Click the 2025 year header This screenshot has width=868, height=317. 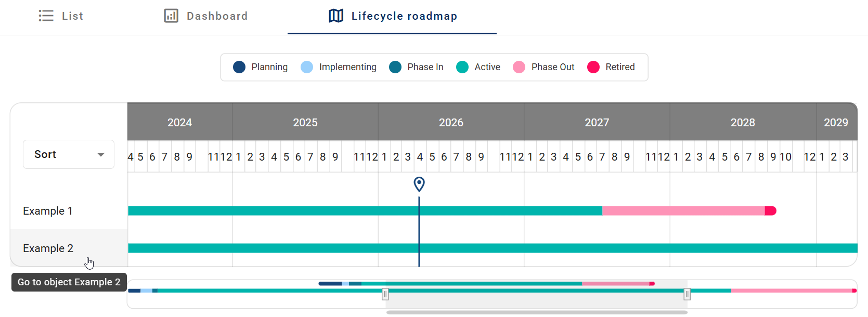305,122
